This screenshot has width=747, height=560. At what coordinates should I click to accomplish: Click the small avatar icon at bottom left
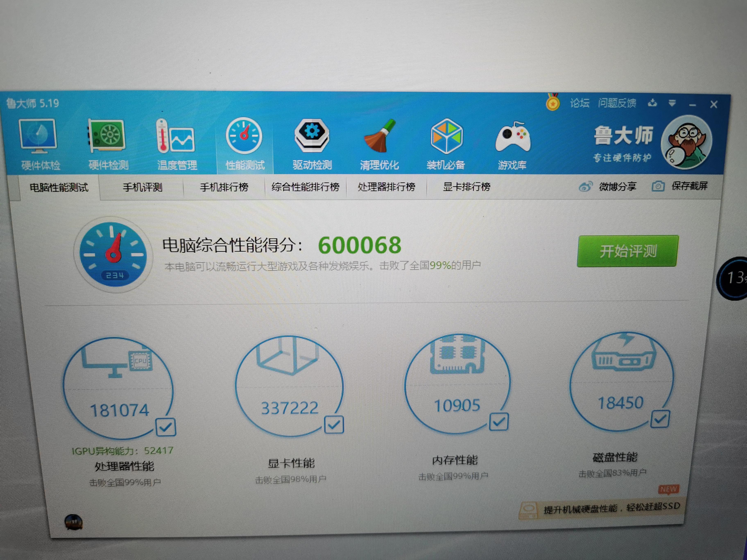pos(74,522)
